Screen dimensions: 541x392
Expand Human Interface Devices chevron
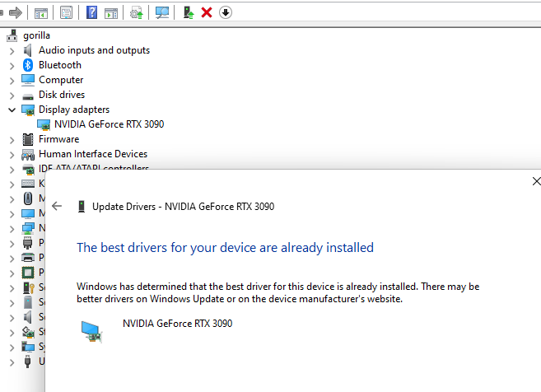(x=12, y=155)
